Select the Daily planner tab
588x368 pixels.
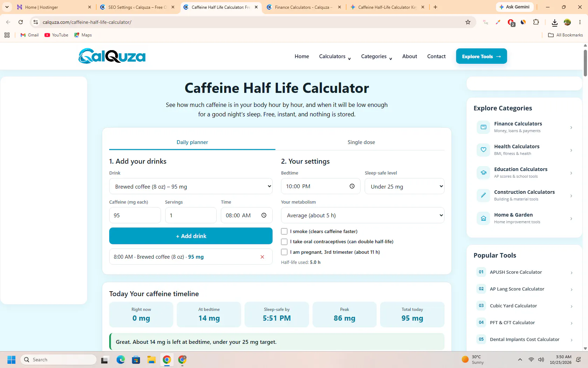pyautogui.click(x=192, y=142)
